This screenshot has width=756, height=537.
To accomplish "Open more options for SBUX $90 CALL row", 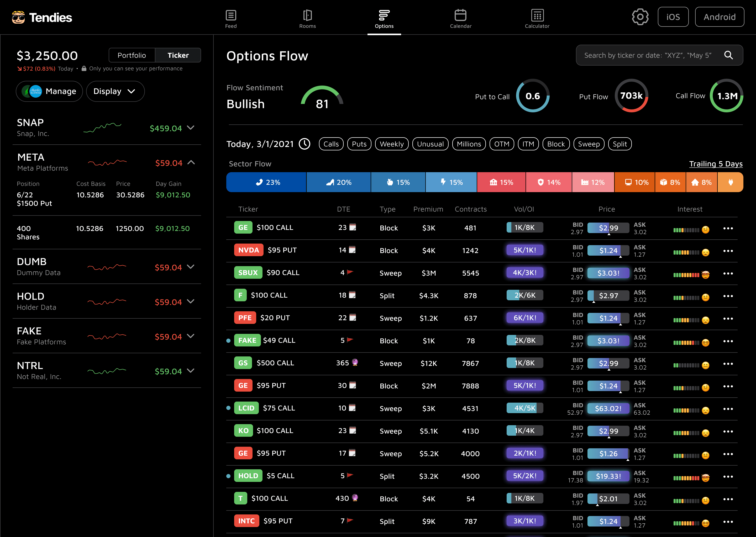I will click(x=728, y=273).
